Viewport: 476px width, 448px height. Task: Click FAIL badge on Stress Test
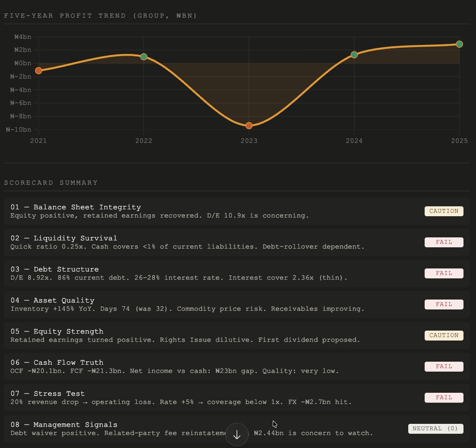[x=444, y=398]
